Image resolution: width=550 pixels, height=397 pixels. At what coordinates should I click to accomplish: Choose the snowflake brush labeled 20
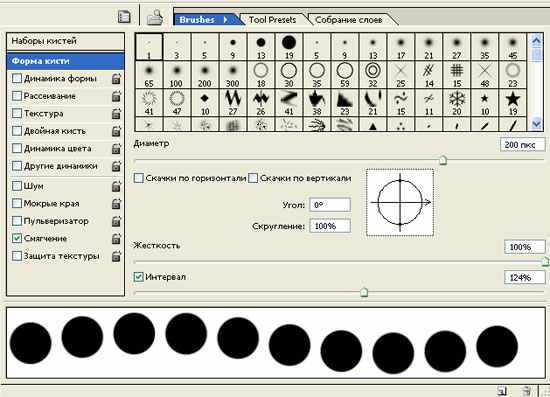(x=457, y=103)
